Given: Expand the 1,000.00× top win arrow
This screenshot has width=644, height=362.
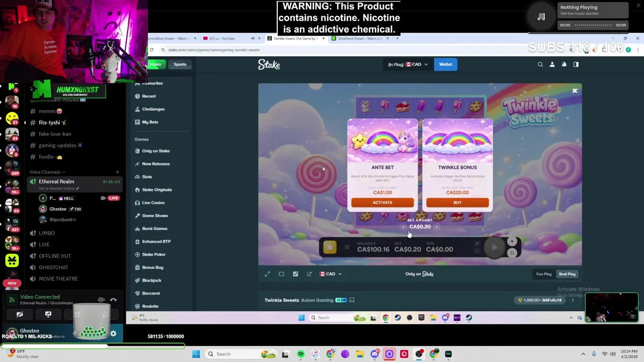Looking at the screenshot, I should (x=573, y=300).
